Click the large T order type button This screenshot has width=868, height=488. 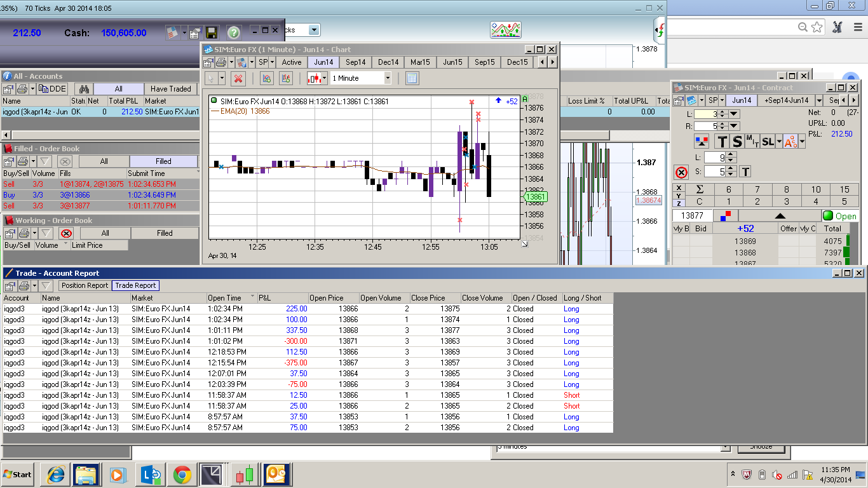(722, 141)
